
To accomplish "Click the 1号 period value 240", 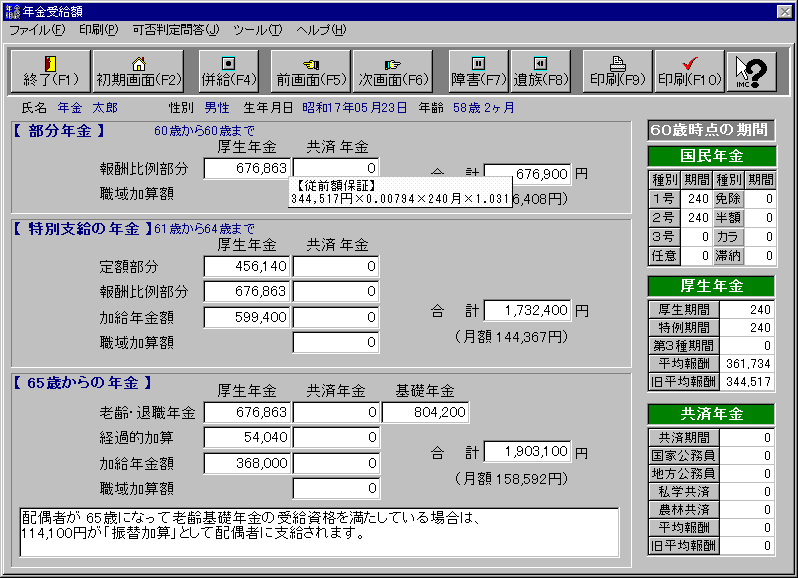I will [695, 199].
